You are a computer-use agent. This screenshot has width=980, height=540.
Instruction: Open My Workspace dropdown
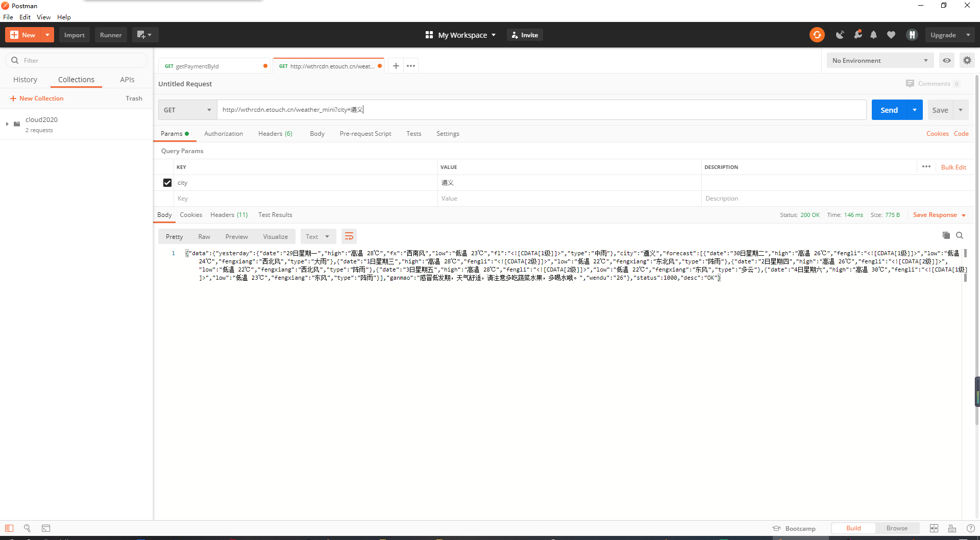point(461,35)
